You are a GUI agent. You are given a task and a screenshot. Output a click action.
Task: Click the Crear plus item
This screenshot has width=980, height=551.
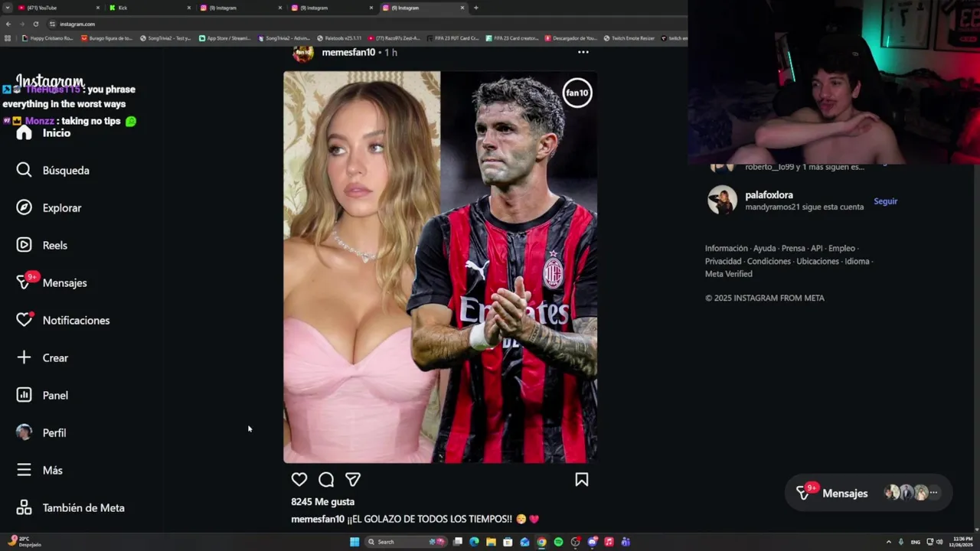(x=42, y=358)
